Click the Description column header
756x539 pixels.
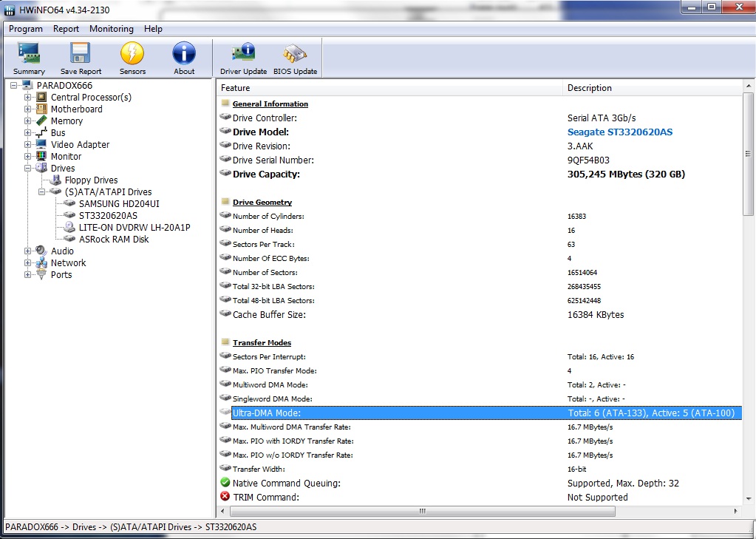pyautogui.click(x=653, y=88)
